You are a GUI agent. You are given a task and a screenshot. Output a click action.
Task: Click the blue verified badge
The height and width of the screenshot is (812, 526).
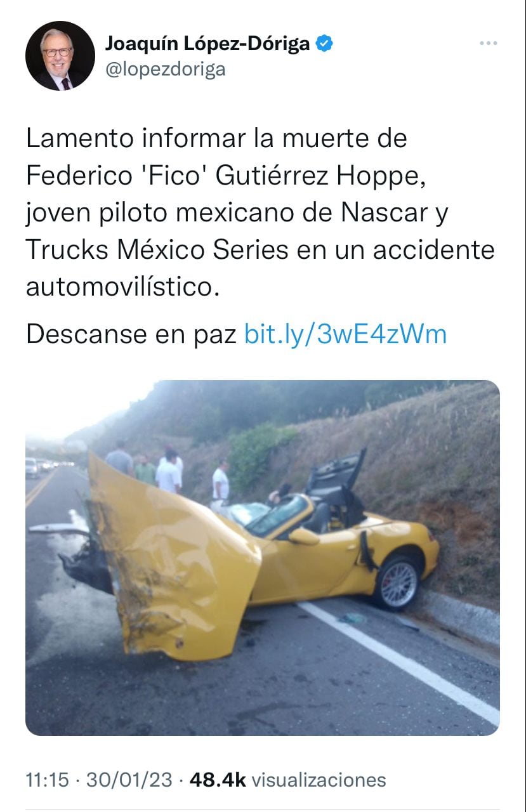[325, 44]
